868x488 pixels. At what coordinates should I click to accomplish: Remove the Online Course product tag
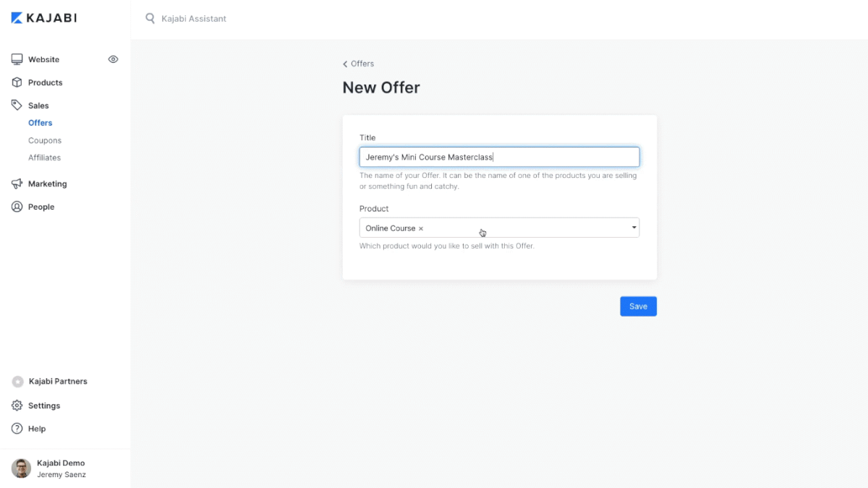[x=421, y=228]
